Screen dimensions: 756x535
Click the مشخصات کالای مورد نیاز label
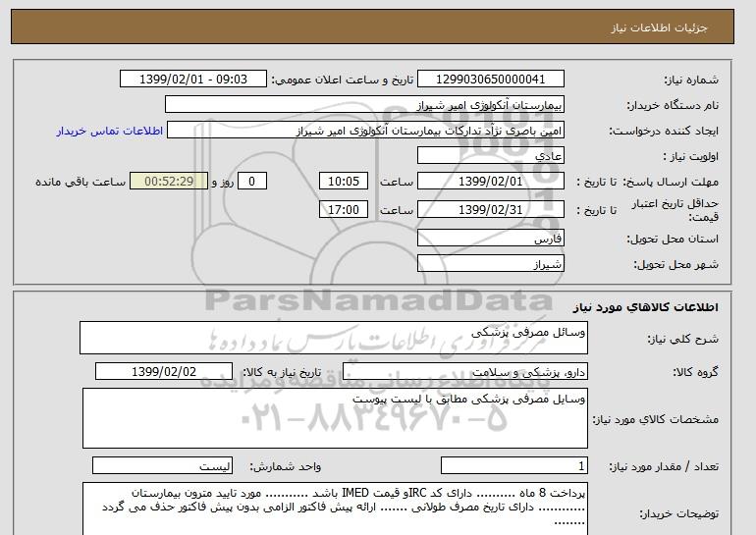coord(656,419)
